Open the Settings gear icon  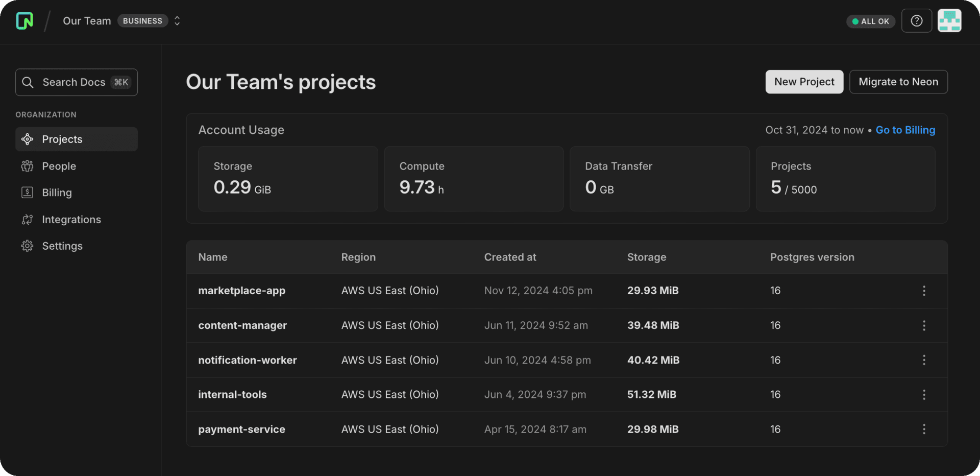click(27, 246)
